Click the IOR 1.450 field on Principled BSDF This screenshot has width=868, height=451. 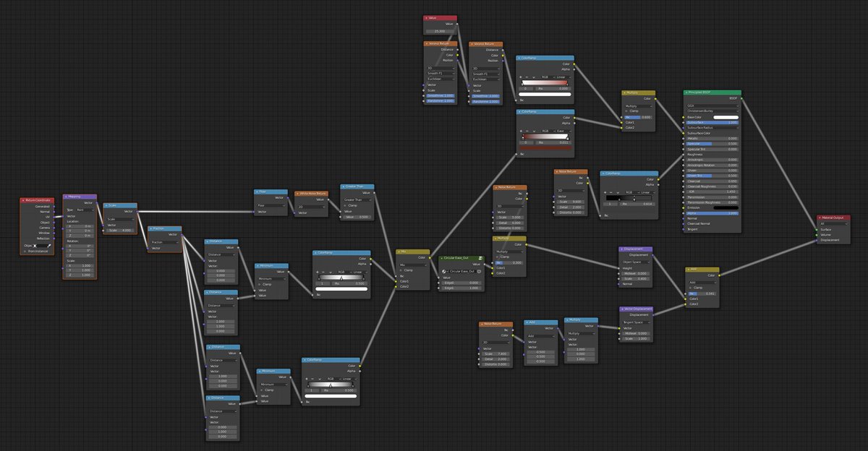(712, 192)
